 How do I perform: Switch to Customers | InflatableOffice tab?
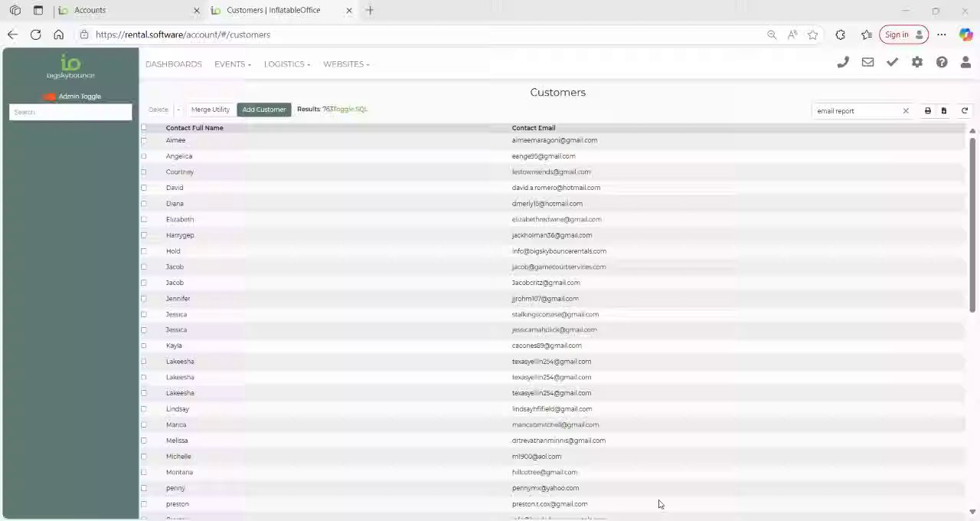point(280,10)
